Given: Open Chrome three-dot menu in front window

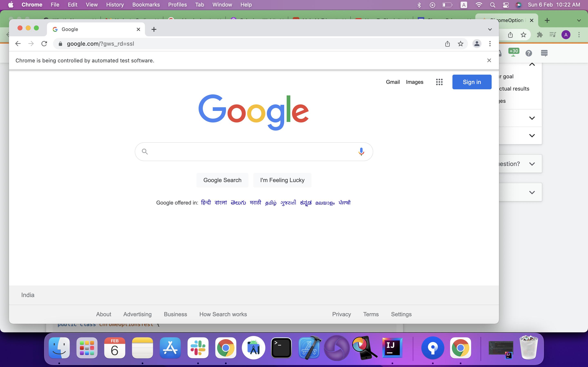Looking at the screenshot, I should (490, 44).
